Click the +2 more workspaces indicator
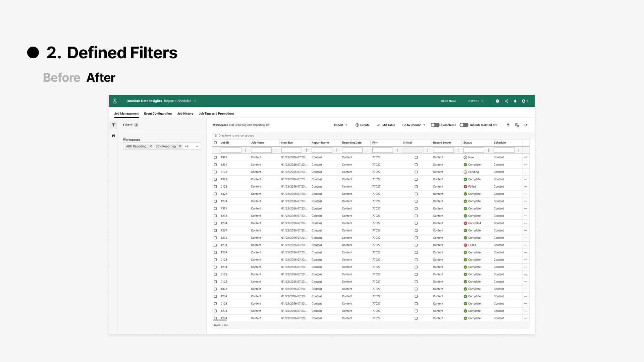This screenshot has width=644, height=362. tap(187, 146)
